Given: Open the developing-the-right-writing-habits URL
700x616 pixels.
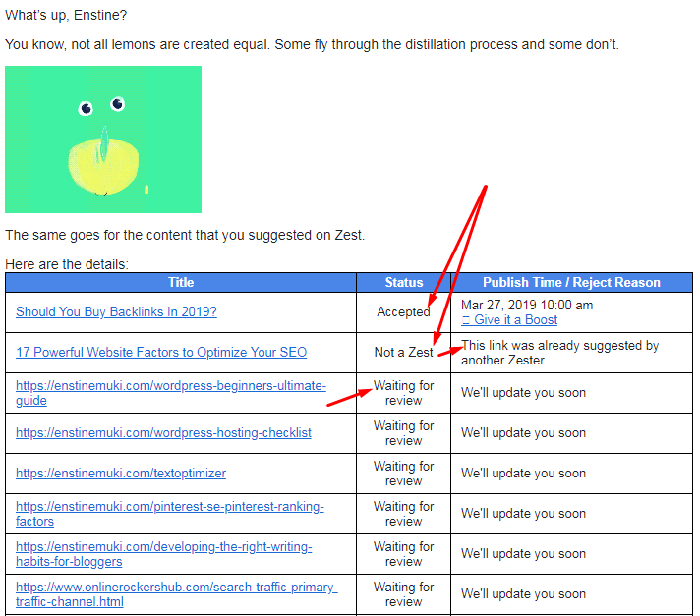Looking at the screenshot, I should pyautogui.click(x=163, y=553).
